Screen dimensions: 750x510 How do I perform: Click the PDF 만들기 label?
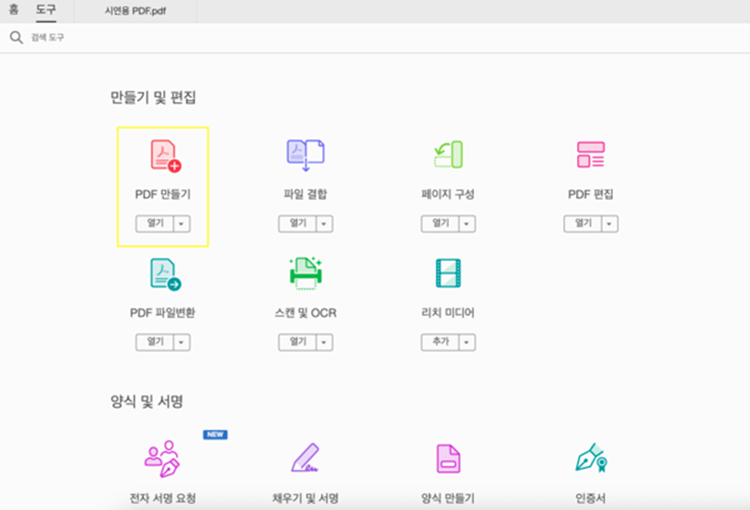[163, 194]
